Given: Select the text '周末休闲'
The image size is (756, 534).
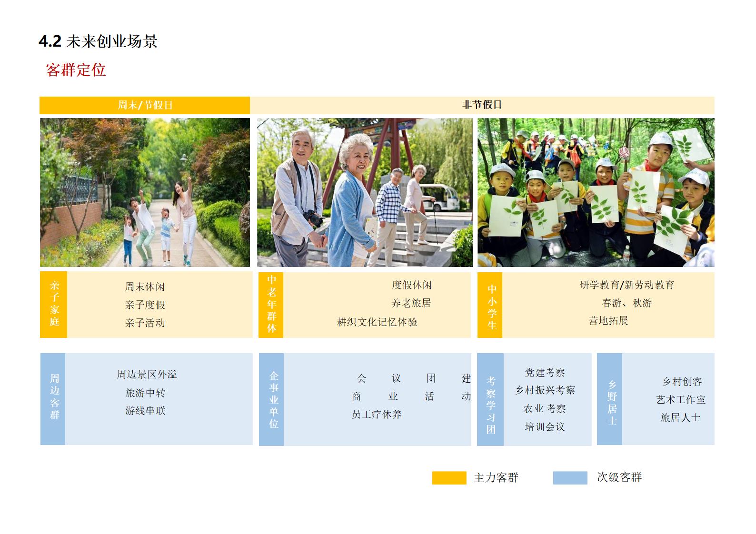Looking at the screenshot, I should tap(145, 287).
